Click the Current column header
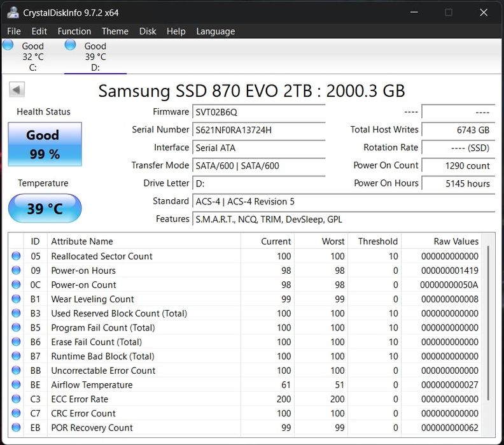504x445 pixels. [x=267, y=241]
